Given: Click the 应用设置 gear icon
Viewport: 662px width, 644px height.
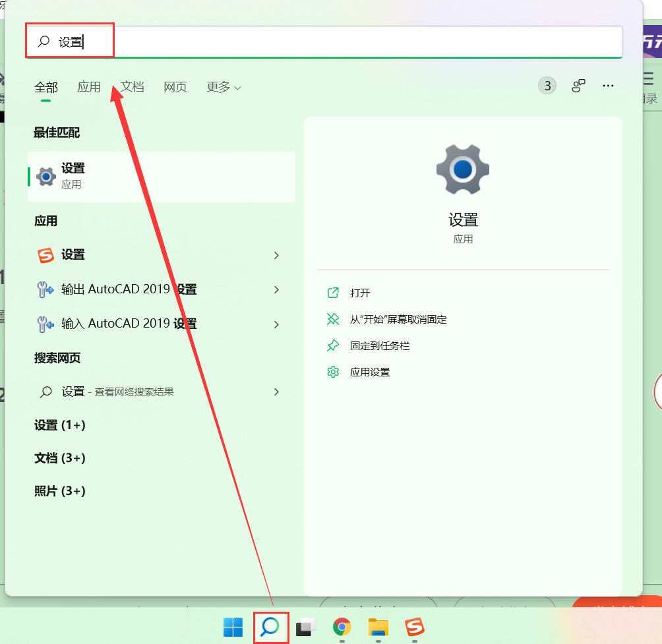Looking at the screenshot, I should (x=333, y=372).
